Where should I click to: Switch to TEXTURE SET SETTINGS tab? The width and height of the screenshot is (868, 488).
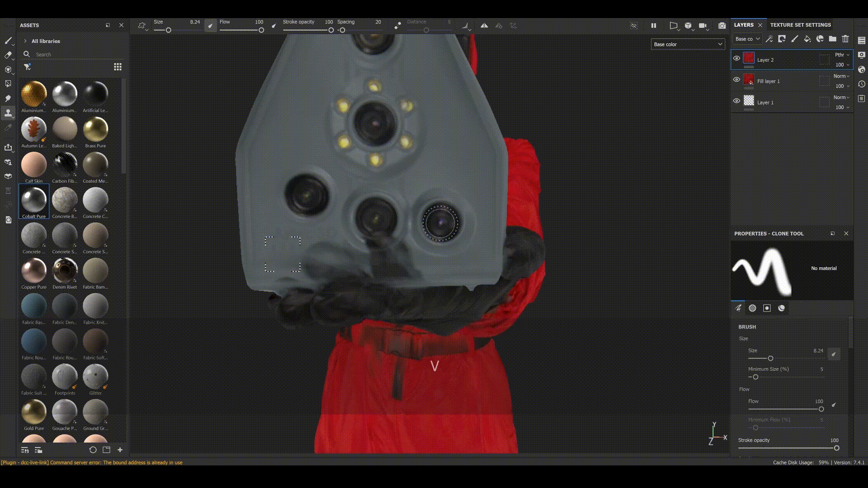click(x=800, y=25)
